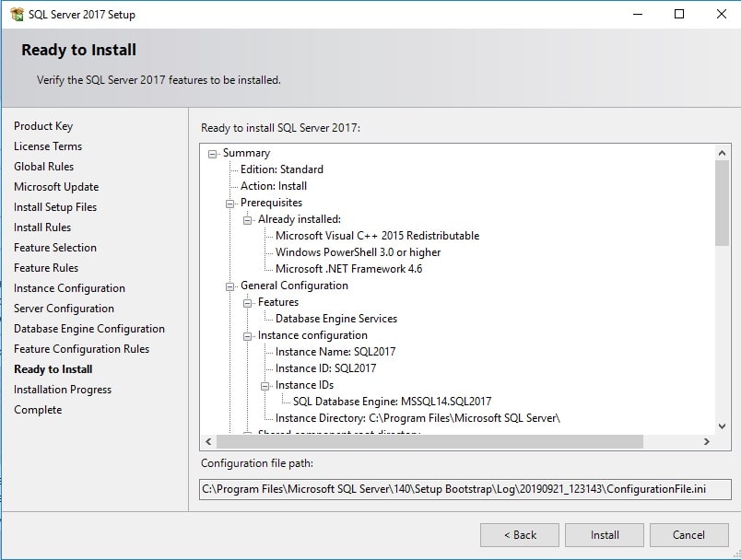Collapse the Features tree node
Viewport: 741px width, 560px height.
(248, 303)
